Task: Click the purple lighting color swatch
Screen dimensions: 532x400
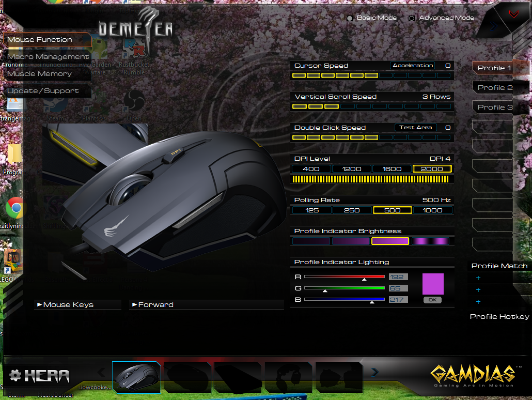Action: 433,284
